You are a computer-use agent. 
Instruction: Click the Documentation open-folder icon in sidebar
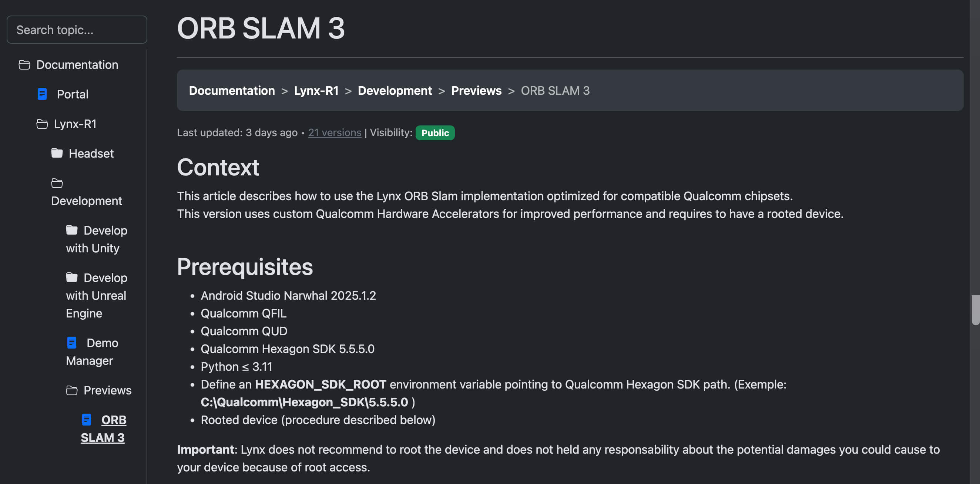tap(24, 65)
